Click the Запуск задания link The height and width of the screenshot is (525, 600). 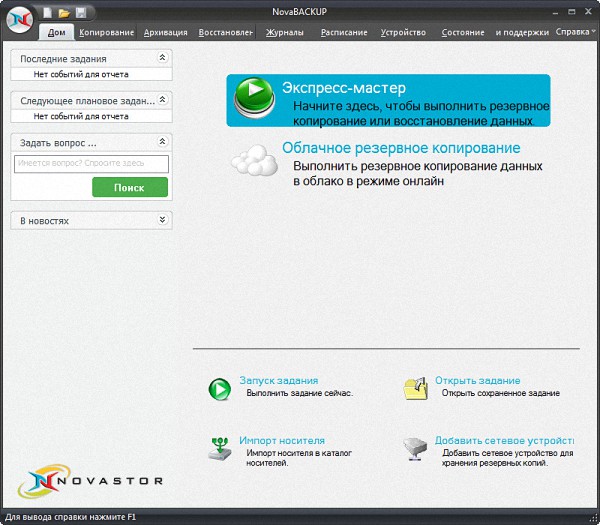(x=279, y=380)
